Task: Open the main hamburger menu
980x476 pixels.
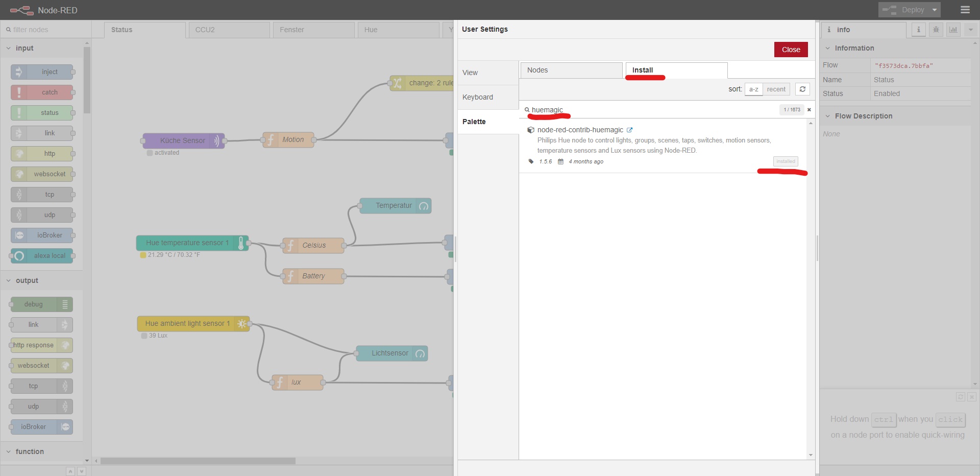Action: [x=965, y=10]
